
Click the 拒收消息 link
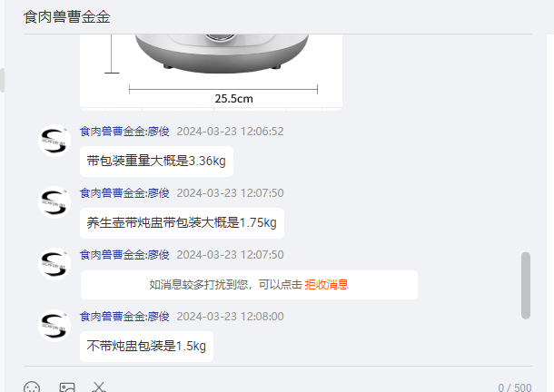pyautogui.click(x=326, y=285)
